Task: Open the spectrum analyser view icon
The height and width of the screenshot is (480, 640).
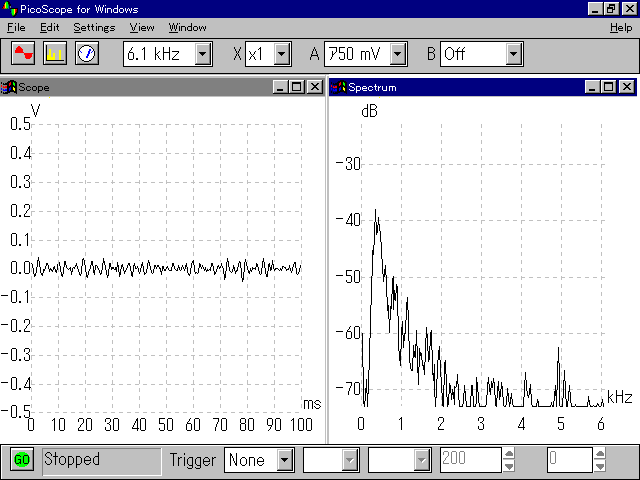Action: (55, 53)
